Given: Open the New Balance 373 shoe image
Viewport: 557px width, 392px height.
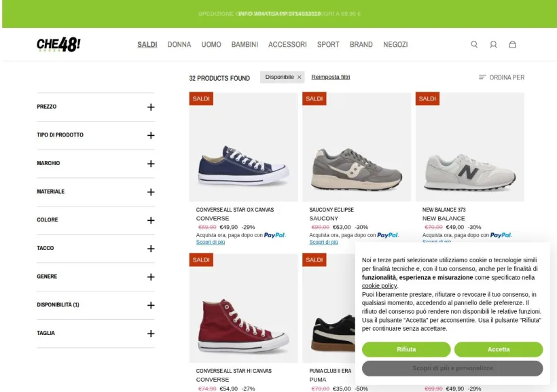Looking at the screenshot, I should point(469,147).
